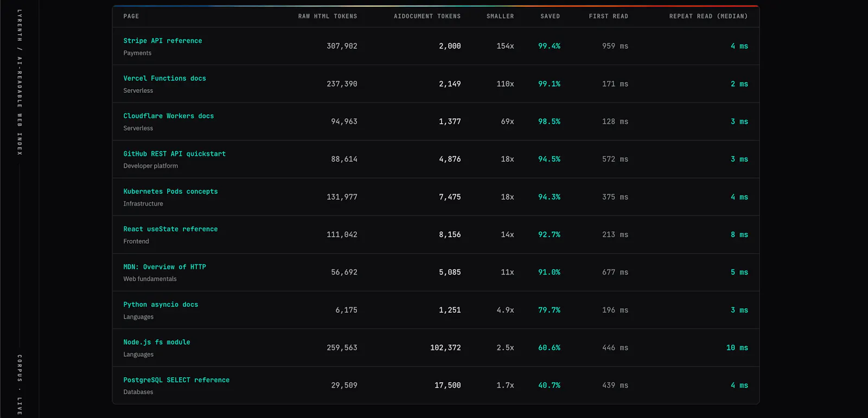Click the 110x smaller value

coord(505,84)
